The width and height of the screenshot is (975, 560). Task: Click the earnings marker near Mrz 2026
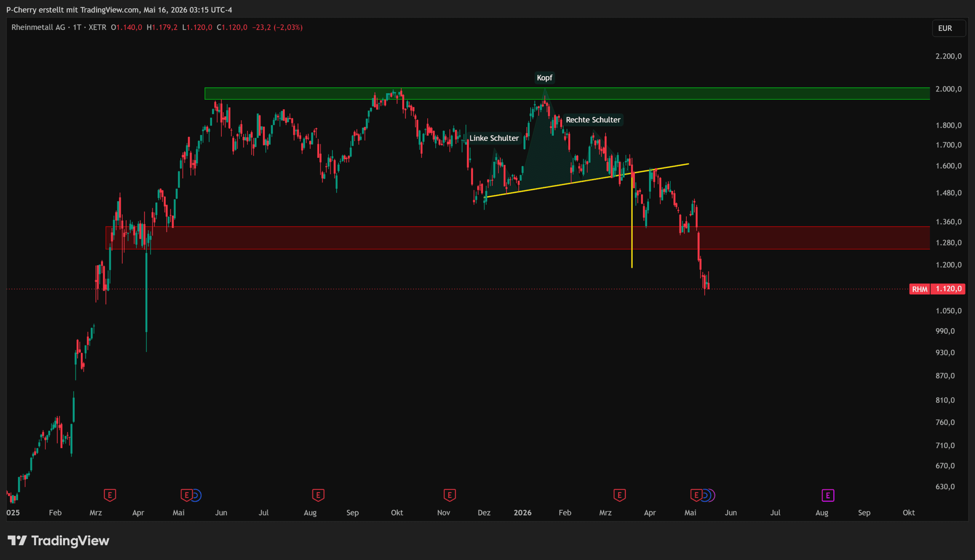[619, 495]
